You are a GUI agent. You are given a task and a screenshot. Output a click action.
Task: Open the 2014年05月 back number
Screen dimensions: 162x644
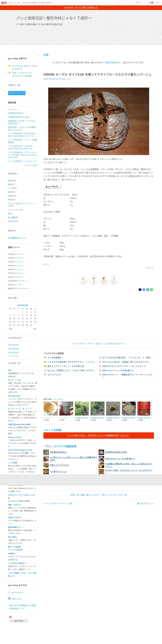pos(13,345)
